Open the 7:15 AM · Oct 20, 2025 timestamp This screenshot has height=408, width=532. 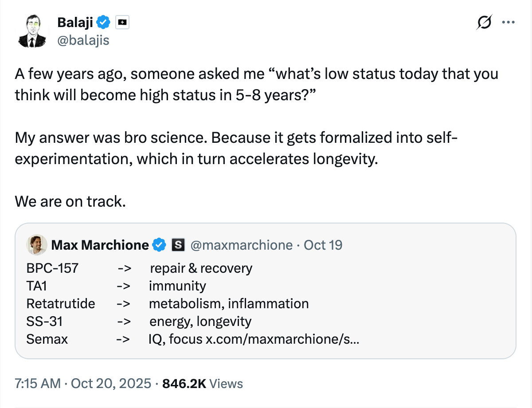(83, 383)
